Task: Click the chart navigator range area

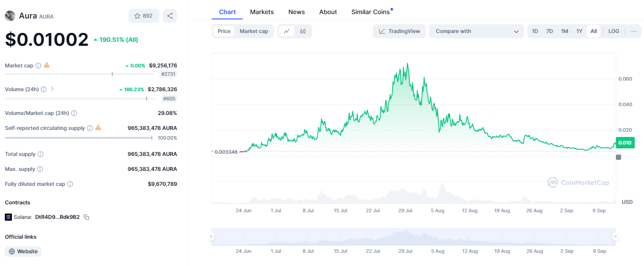Action: pos(413,236)
